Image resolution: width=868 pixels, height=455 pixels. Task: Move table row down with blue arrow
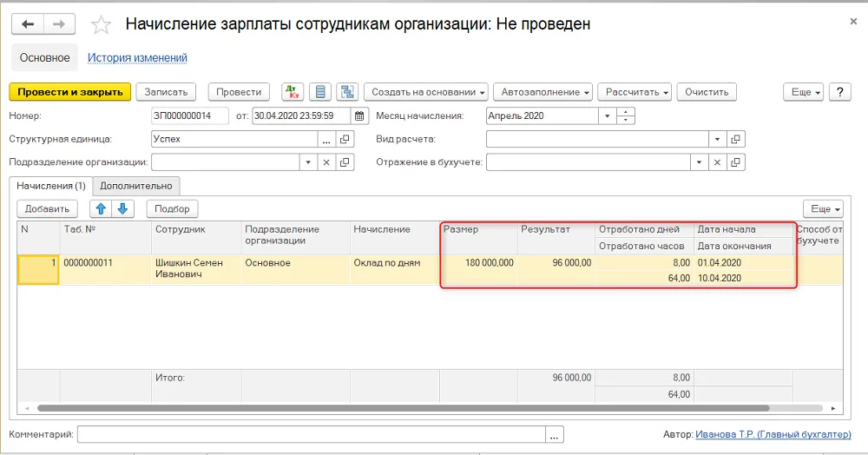pyautogui.click(x=123, y=208)
